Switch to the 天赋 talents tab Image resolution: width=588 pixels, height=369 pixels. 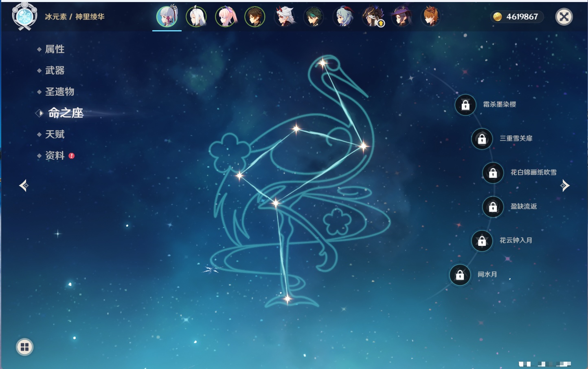(55, 134)
